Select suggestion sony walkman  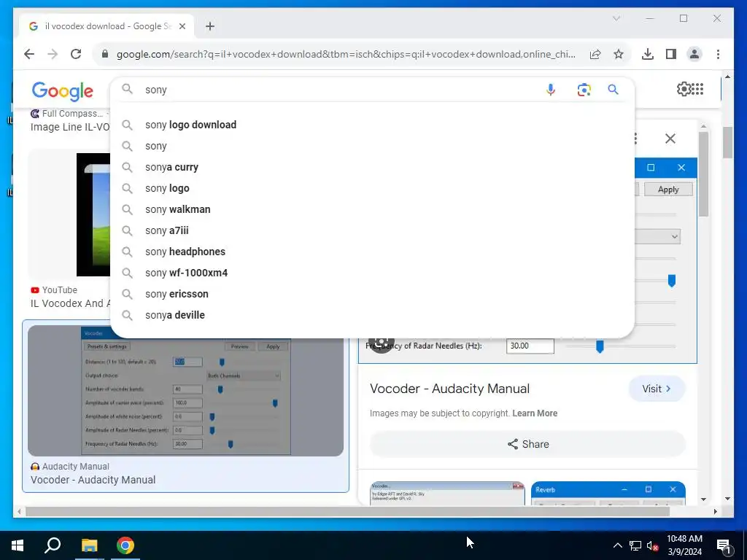[x=372, y=209]
